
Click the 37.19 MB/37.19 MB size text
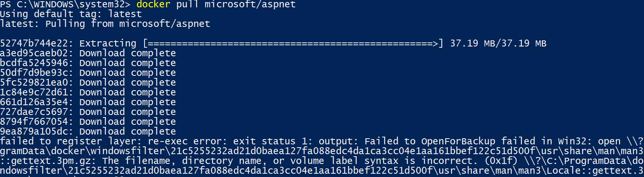click(x=498, y=43)
